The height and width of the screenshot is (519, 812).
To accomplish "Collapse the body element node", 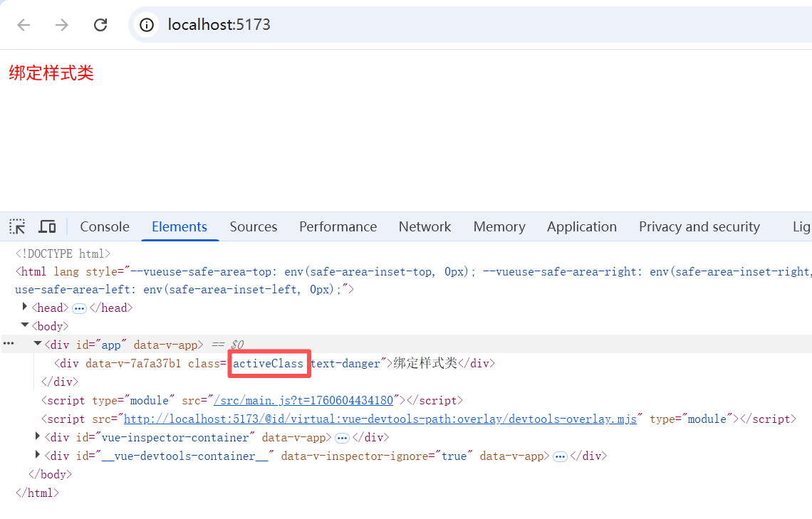I will 24,325.
